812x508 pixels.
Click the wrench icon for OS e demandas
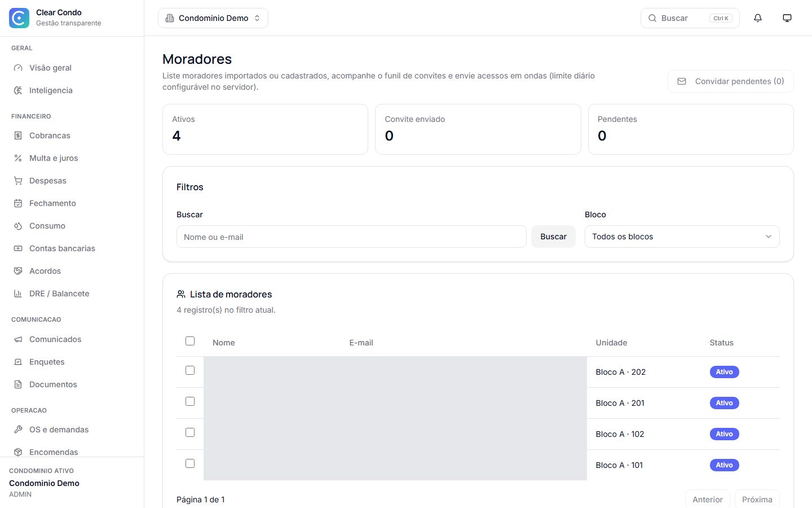click(x=18, y=430)
